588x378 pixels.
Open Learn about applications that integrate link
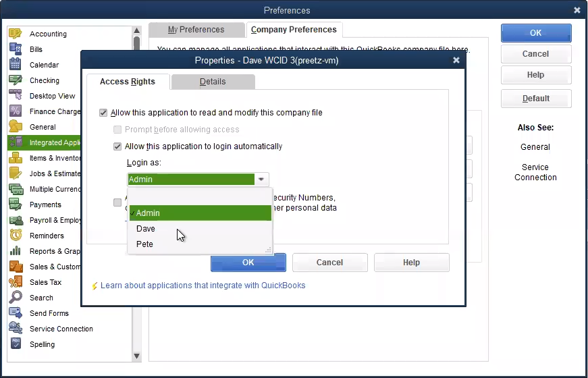(x=203, y=286)
